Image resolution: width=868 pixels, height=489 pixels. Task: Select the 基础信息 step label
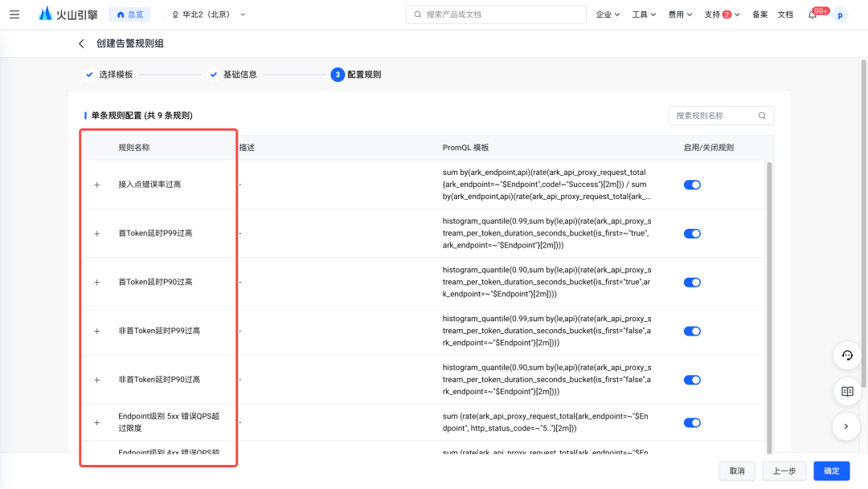(240, 74)
